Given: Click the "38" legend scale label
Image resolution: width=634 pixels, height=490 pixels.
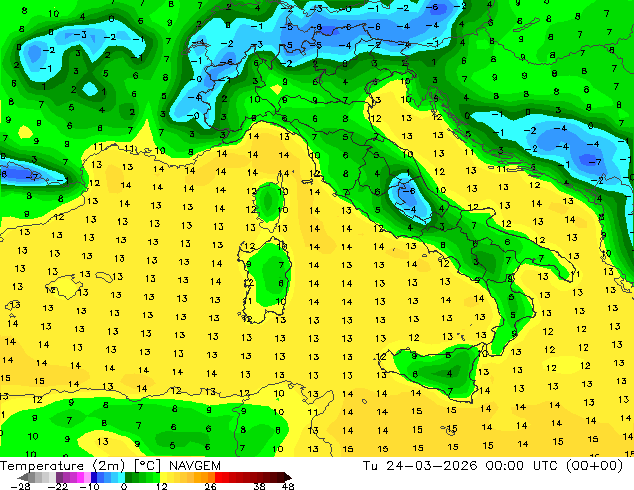Looking at the screenshot, I should (260, 486).
